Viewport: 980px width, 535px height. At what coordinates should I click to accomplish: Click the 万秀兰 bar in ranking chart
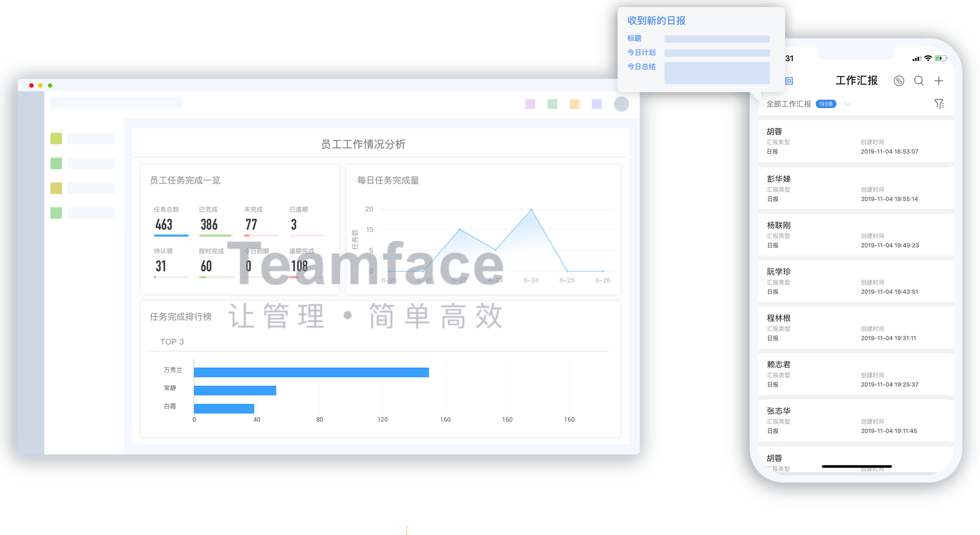[x=311, y=372]
